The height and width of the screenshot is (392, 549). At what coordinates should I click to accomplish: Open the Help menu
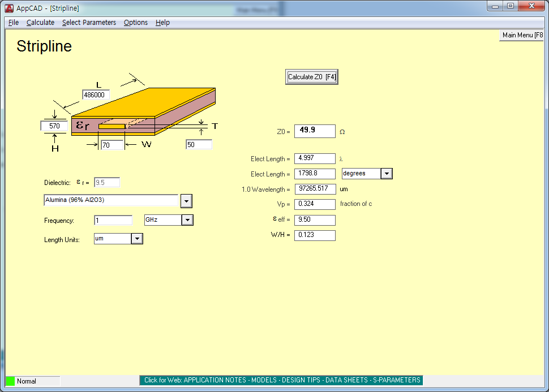pos(162,23)
